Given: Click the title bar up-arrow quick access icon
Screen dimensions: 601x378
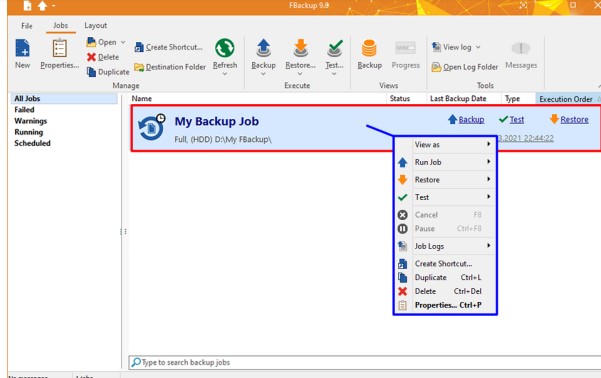Looking at the screenshot, I should [x=43, y=6].
